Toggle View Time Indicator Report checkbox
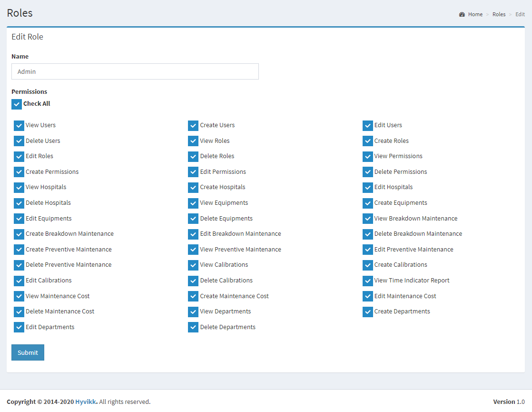532x412 pixels. (368, 281)
